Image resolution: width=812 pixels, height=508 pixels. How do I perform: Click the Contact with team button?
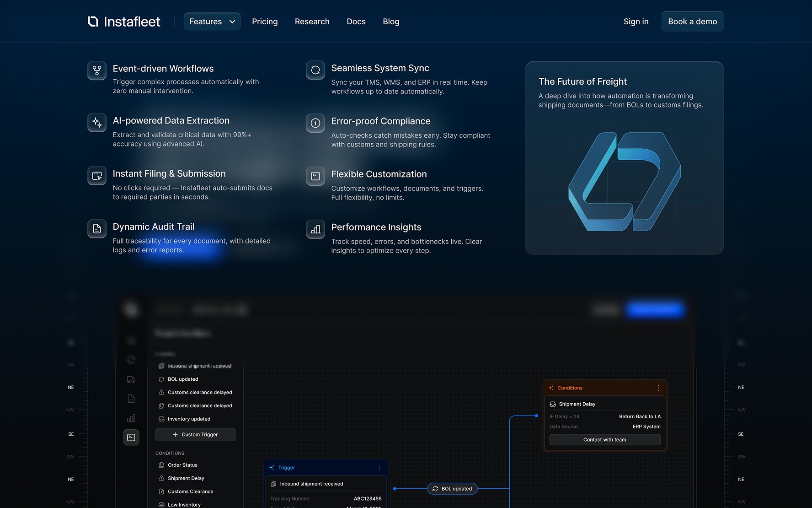[605, 440]
